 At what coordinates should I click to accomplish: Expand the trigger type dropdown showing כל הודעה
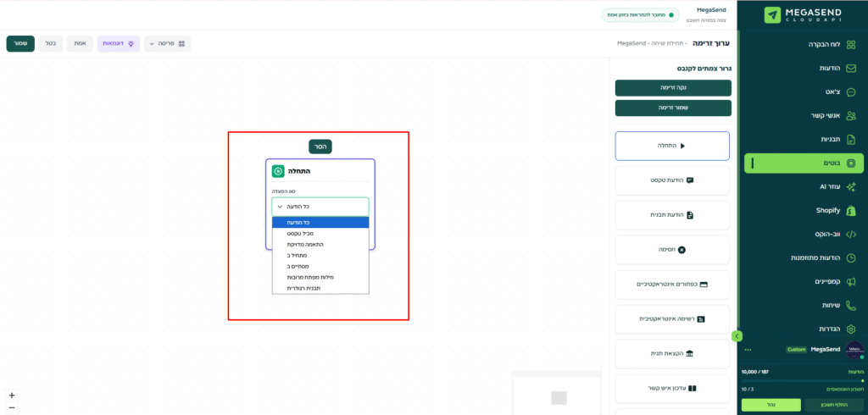320,206
